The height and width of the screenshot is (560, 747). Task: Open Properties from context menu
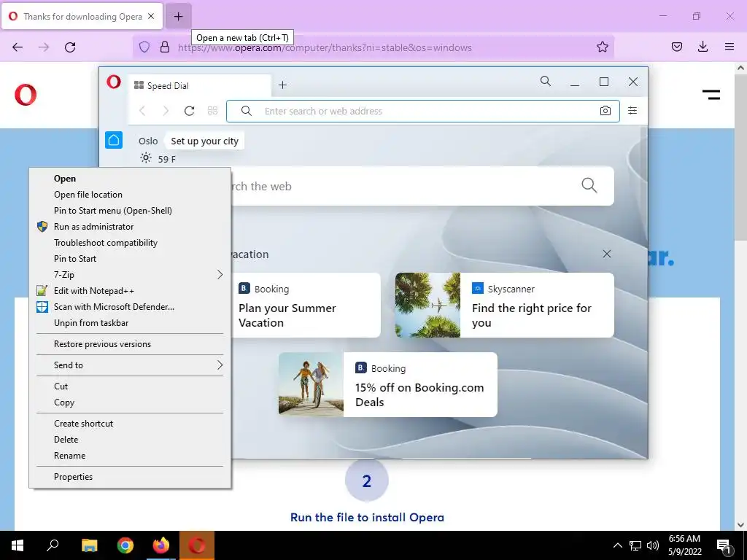tap(130, 477)
